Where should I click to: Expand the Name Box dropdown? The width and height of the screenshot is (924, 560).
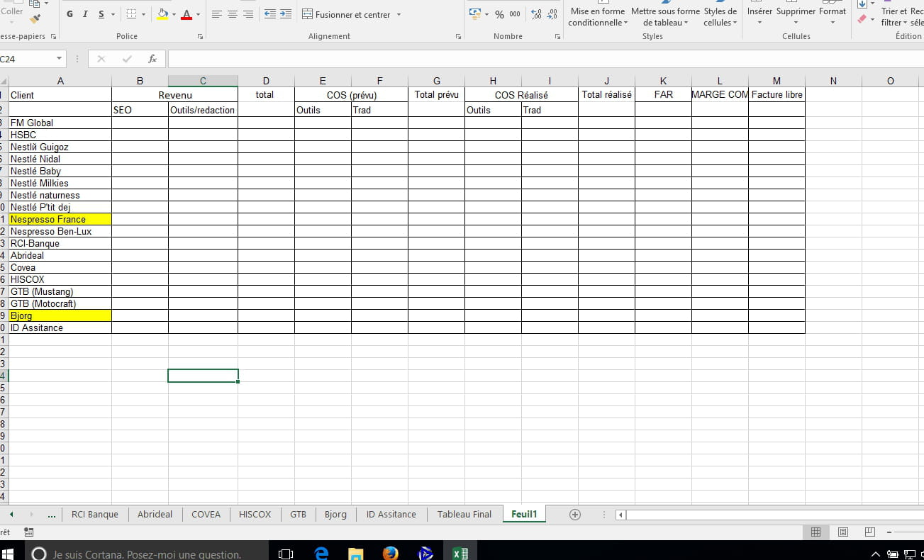[59, 59]
